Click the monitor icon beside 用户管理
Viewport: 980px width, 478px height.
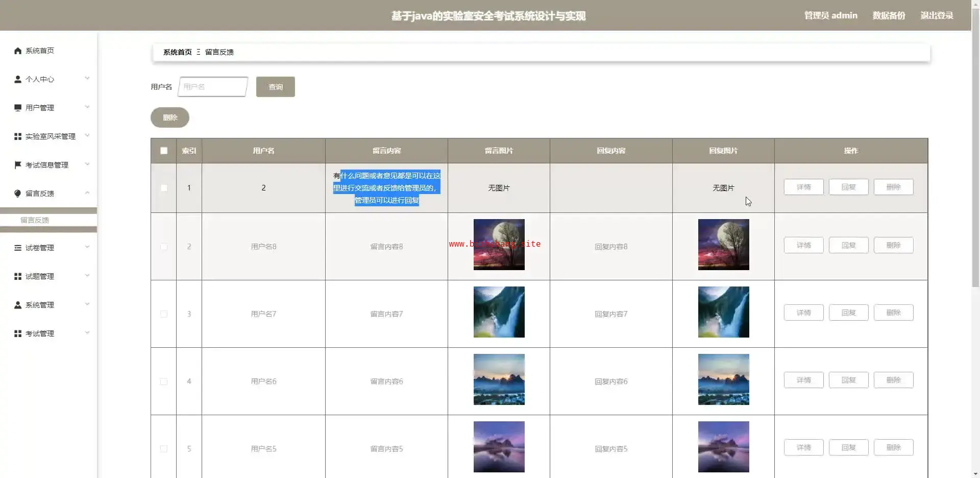point(18,108)
